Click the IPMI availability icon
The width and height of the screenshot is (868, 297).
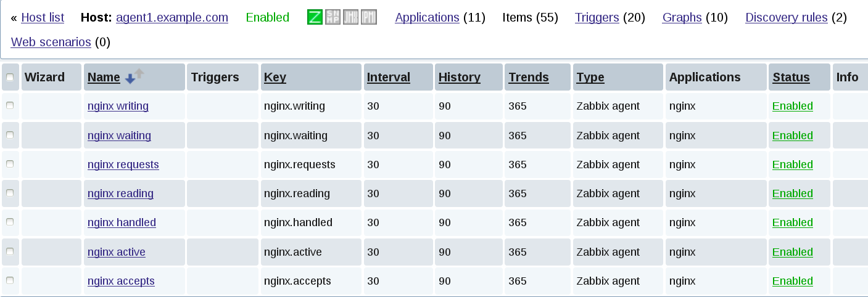click(x=369, y=17)
